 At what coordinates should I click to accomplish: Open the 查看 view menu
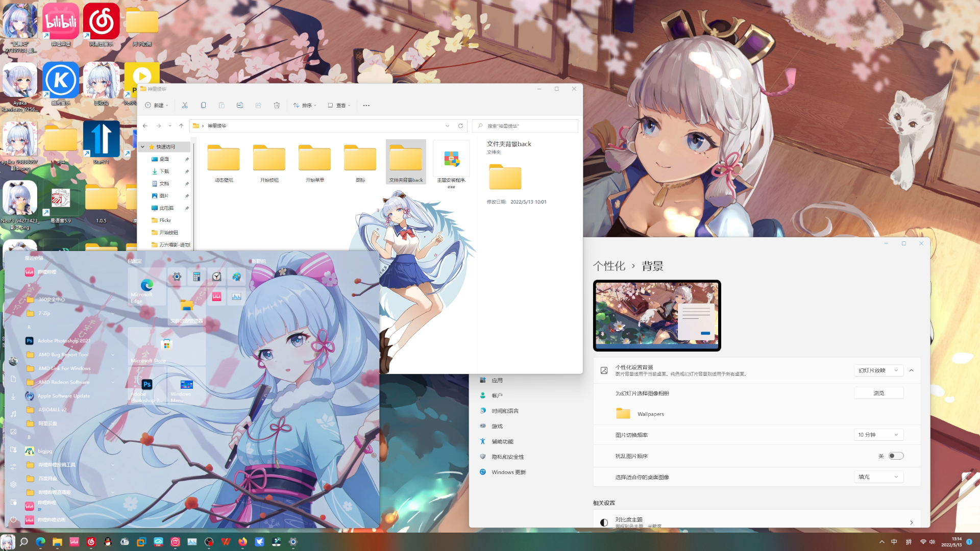tap(339, 105)
